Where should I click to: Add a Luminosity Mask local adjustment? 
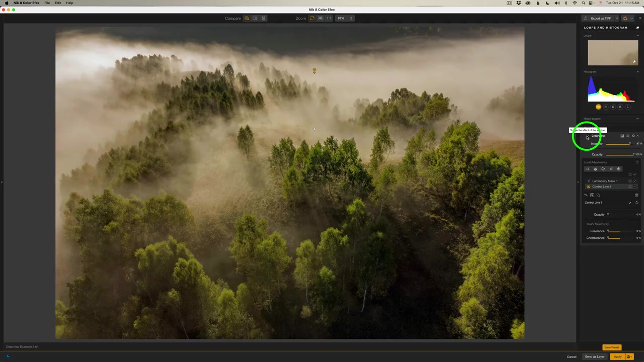pos(611,169)
